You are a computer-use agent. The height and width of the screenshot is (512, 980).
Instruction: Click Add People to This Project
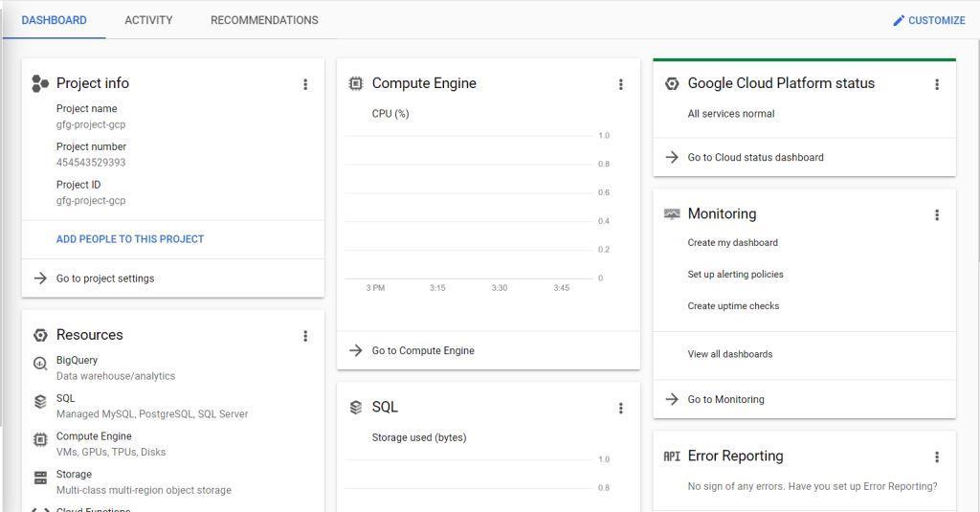[x=130, y=239]
